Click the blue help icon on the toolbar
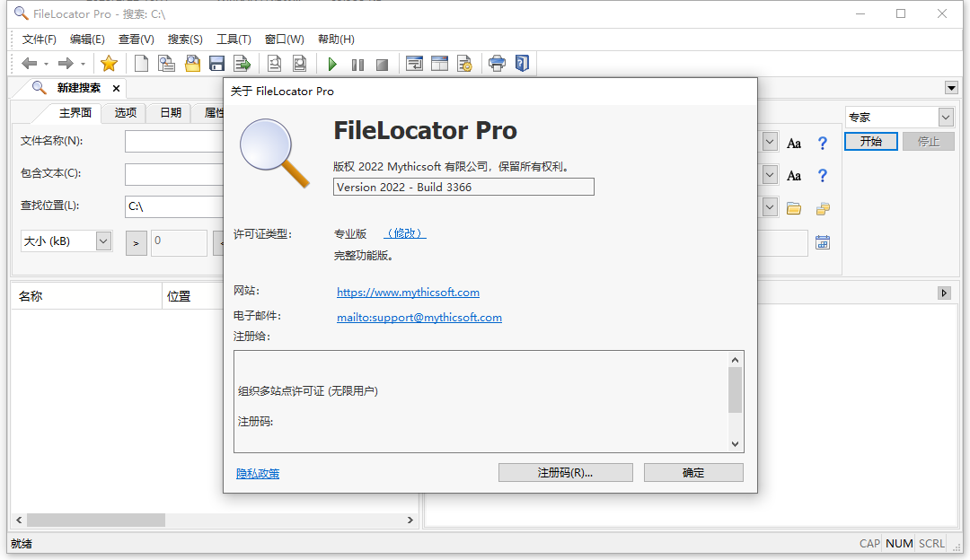 [522, 63]
